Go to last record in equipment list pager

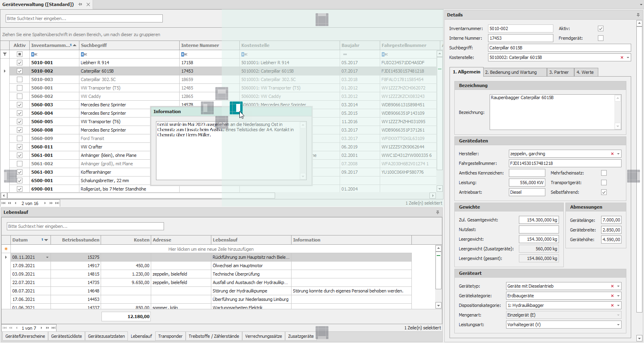pyautogui.click(x=57, y=203)
